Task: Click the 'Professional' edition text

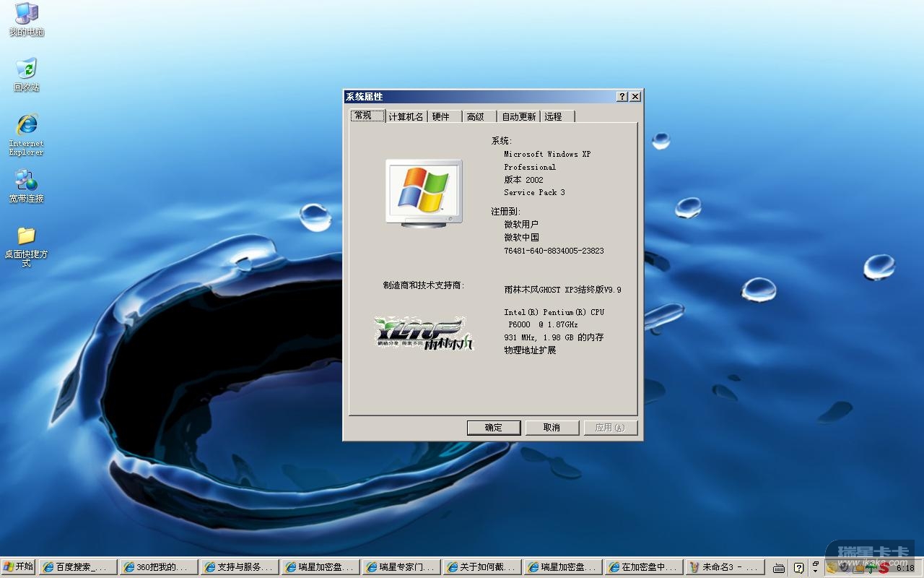Action: pyautogui.click(x=530, y=167)
